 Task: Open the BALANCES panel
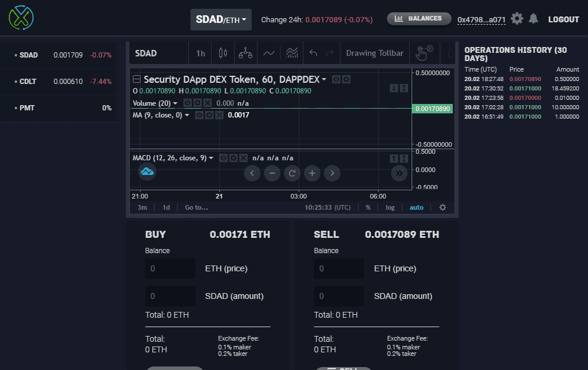point(419,18)
